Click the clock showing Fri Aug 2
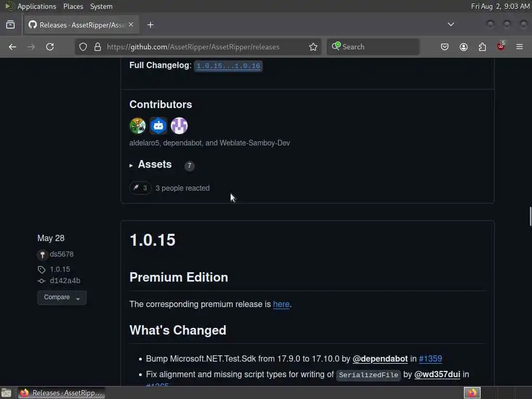The width and height of the screenshot is (532, 399). pos(500,6)
